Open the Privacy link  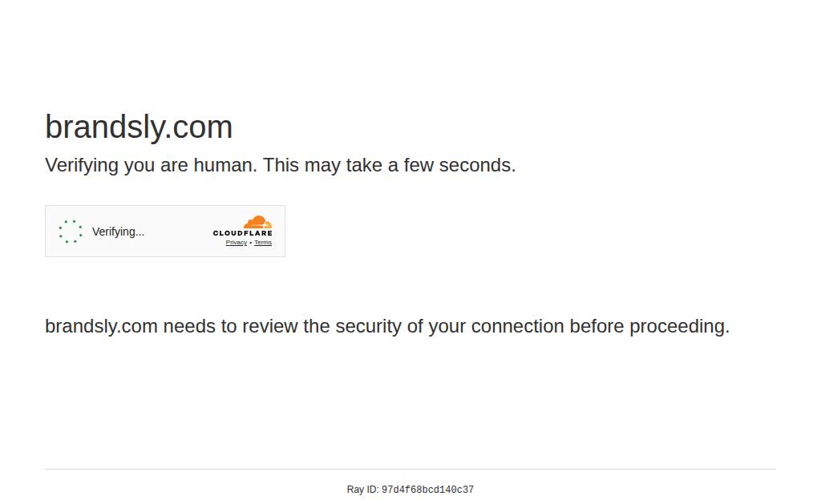237,243
